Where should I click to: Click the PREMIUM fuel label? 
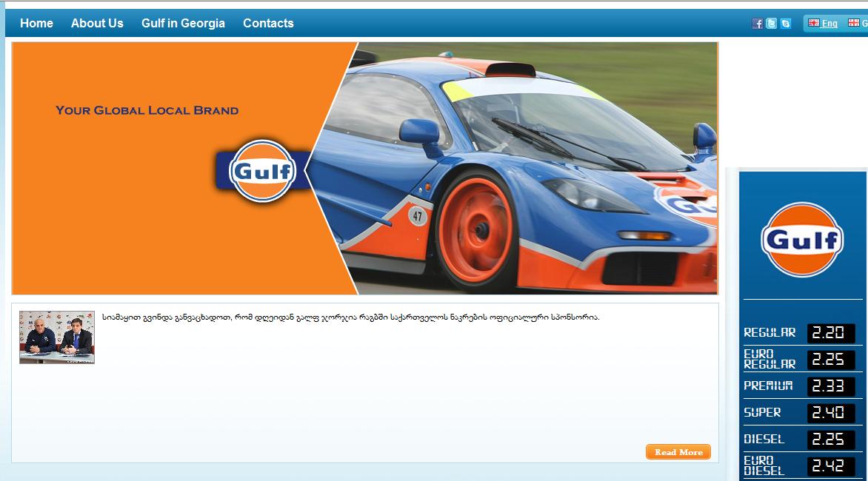[768, 386]
